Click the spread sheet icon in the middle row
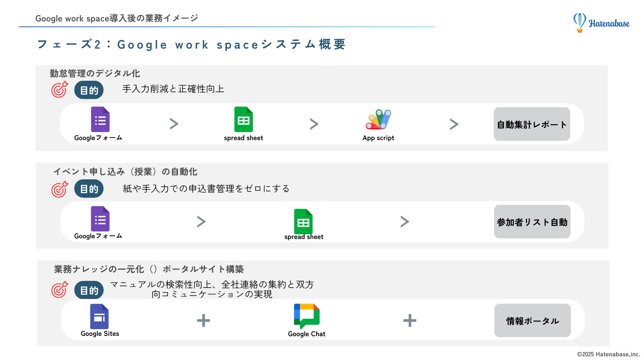Image resolution: width=644 pixels, height=362 pixels. pyautogui.click(x=303, y=221)
